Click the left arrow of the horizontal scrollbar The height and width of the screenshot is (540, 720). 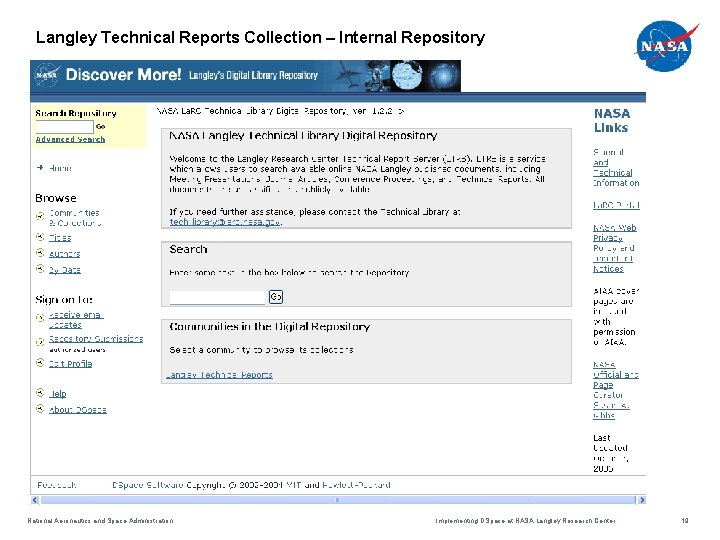35,500
